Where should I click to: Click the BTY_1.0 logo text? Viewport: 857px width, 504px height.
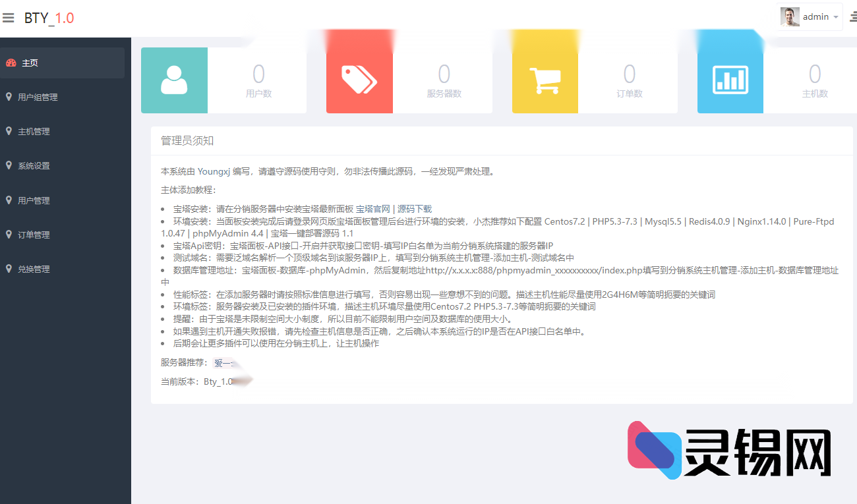[50, 18]
